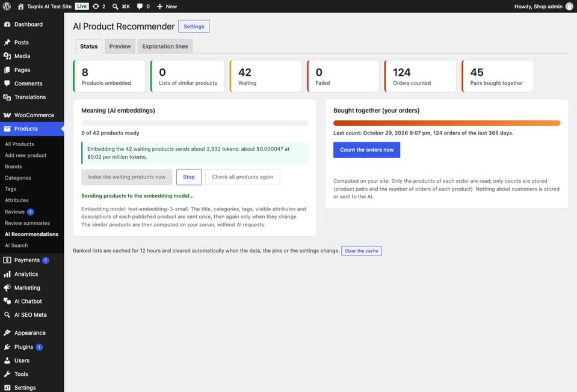Switch to the Status tab
Image resolution: width=577 pixels, height=392 pixels.
tap(88, 46)
